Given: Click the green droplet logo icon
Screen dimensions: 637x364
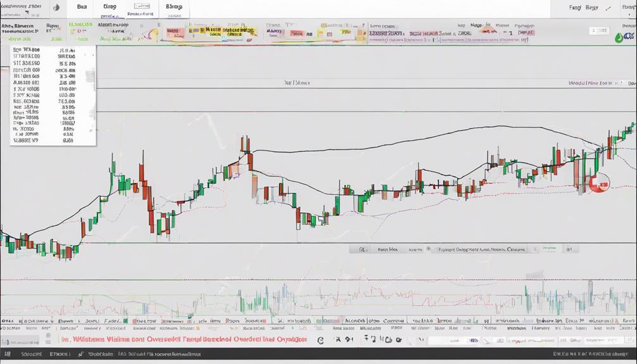Looking at the screenshot, I should [x=620, y=37].
